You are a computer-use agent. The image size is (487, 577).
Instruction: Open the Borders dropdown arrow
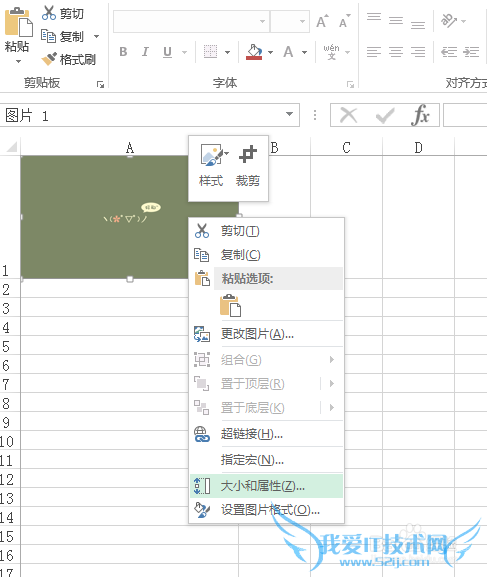[227, 52]
